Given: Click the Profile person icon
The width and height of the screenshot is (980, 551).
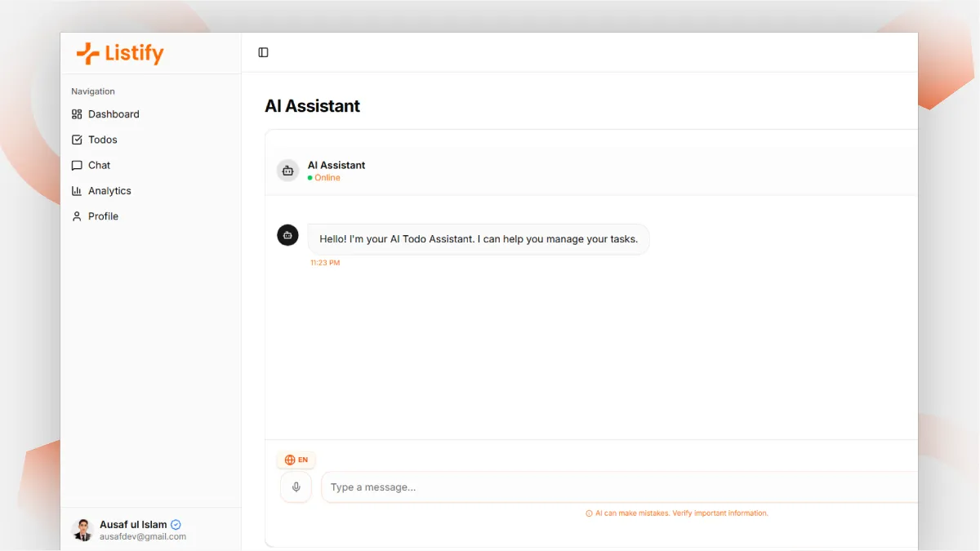Looking at the screenshot, I should (77, 216).
